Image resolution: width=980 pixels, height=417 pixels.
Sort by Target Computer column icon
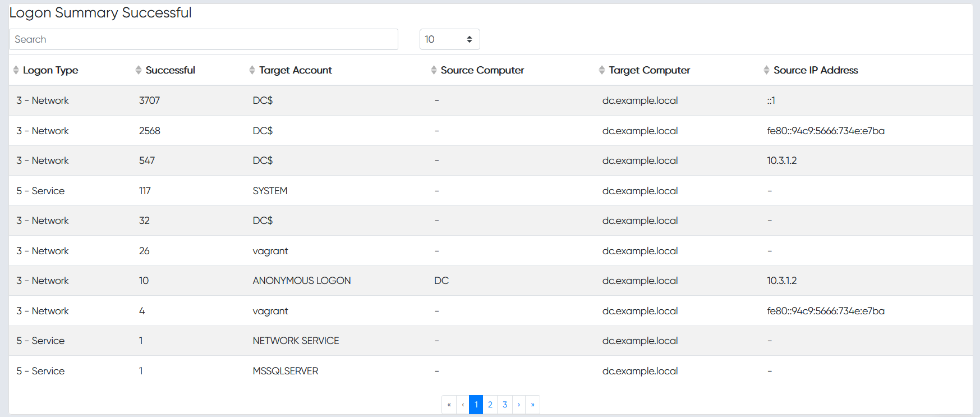point(602,70)
